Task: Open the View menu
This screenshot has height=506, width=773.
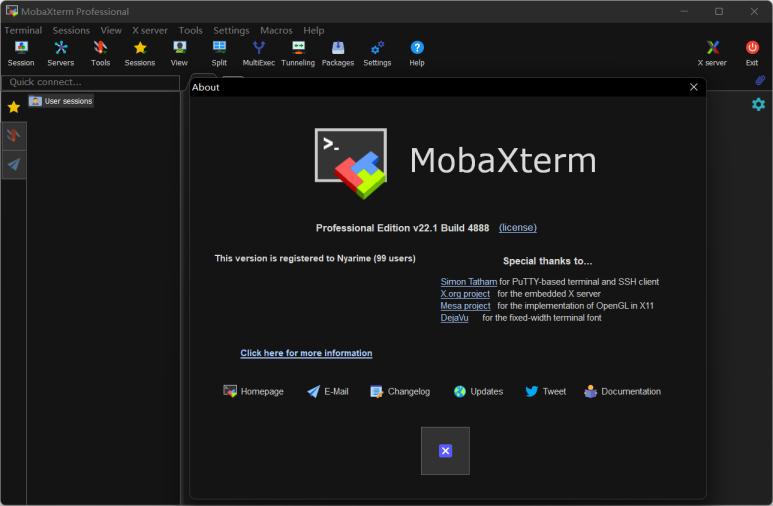Action: 111,31
